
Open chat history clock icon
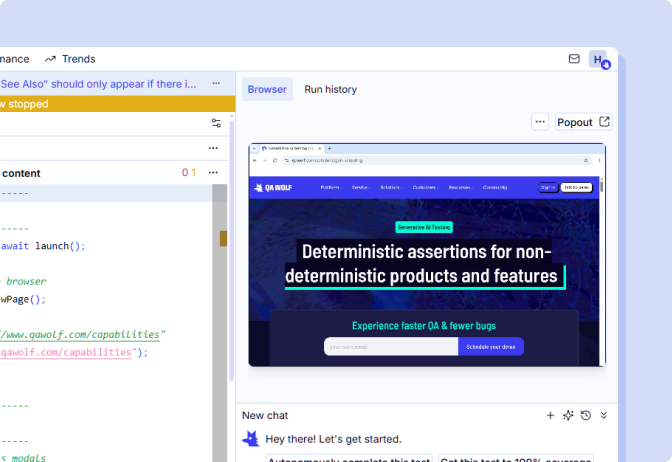pyautogui.click(x=586, y=415)
